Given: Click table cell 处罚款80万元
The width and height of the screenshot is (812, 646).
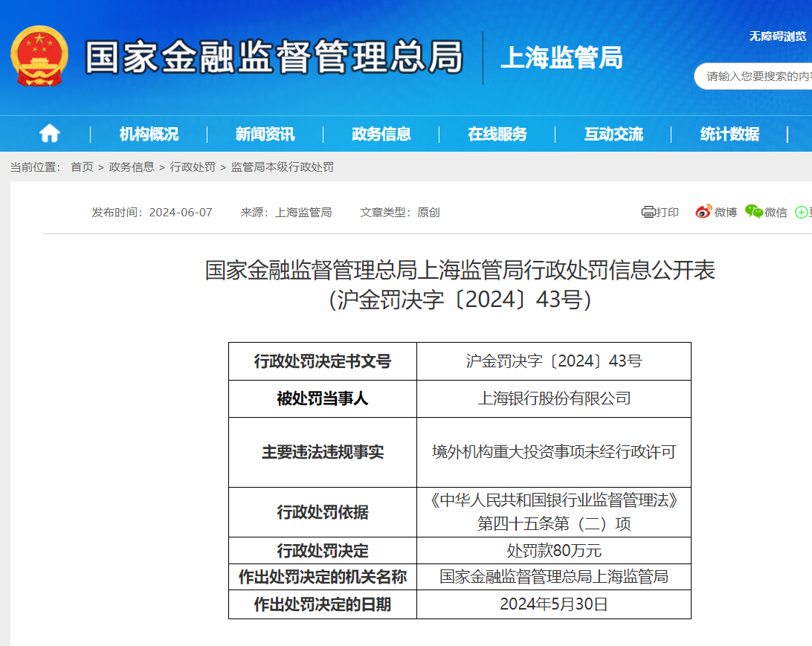Looking at the screenshot, I should (553, 550).
